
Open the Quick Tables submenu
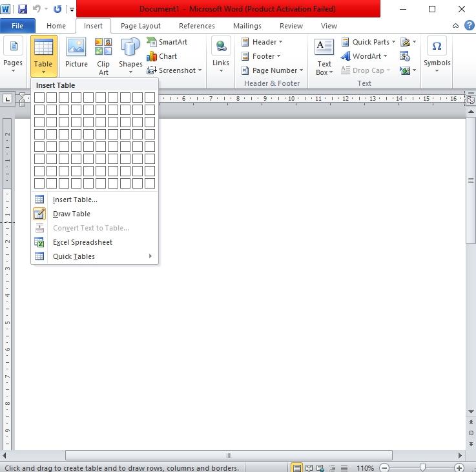tap(94, 256)
